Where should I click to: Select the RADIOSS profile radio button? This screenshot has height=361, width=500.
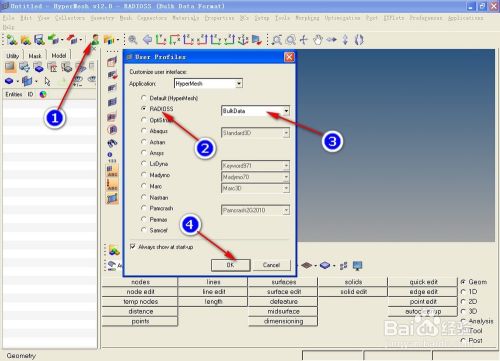[144, 109]
